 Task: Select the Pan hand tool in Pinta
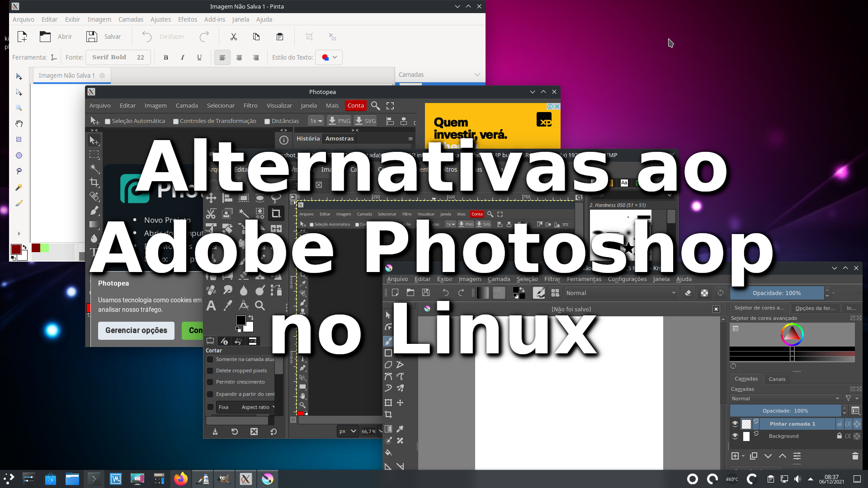(x=19, y=124)
